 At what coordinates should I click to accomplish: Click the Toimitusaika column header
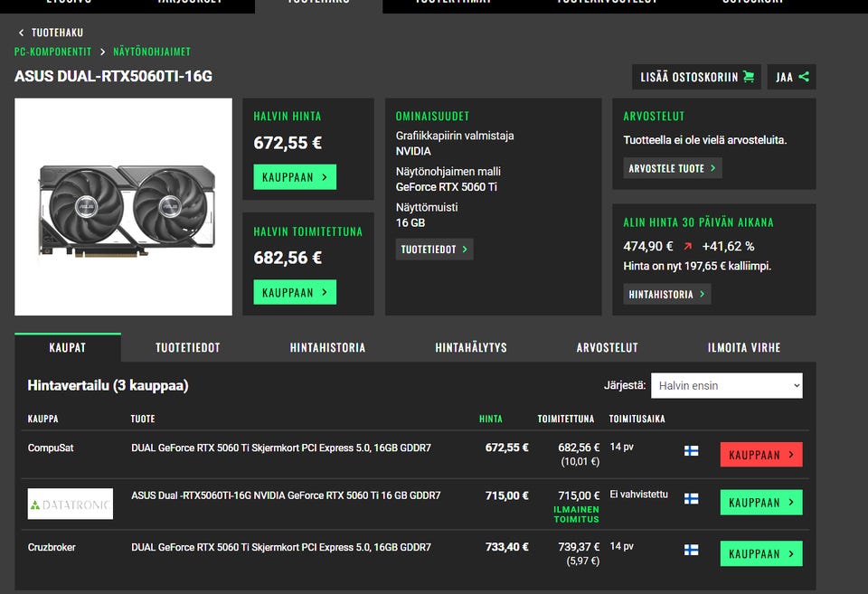pos(637,420)
